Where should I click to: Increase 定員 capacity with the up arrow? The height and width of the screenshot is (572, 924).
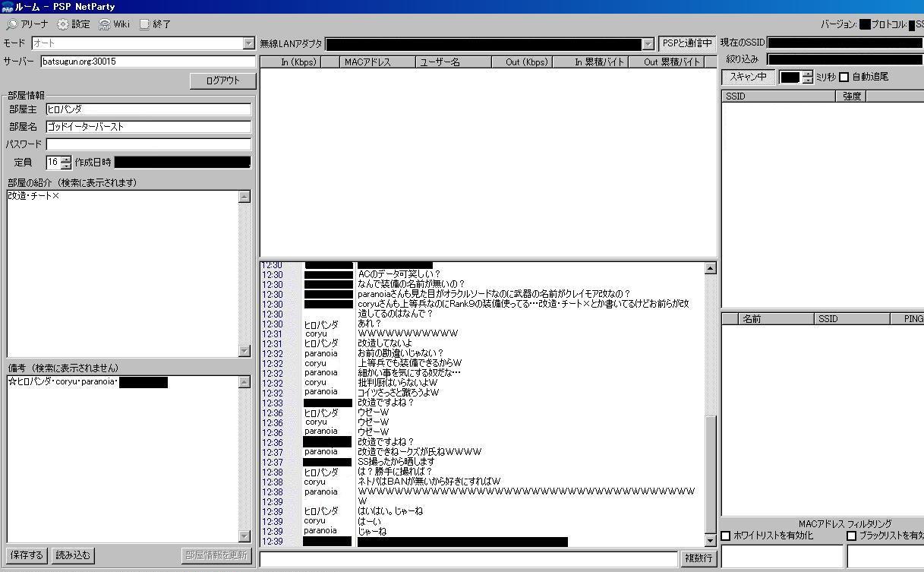[x=66, y=159]
